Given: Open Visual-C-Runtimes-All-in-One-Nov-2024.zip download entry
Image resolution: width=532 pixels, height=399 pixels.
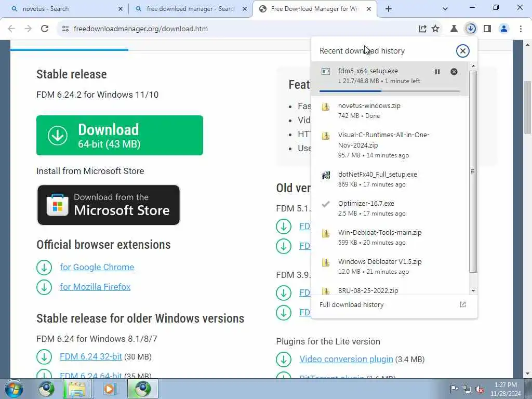Looking at the screenshot, I should tap(390, 145).
